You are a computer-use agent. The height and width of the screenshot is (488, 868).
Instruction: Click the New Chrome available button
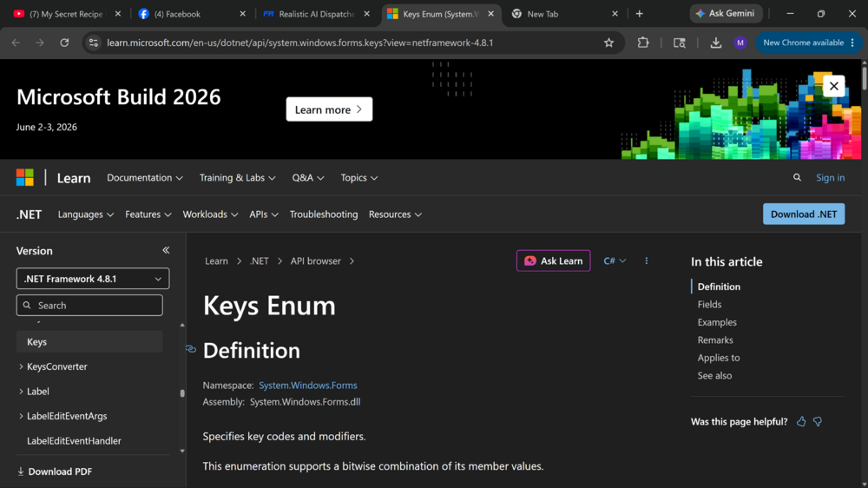click(809, 43)
